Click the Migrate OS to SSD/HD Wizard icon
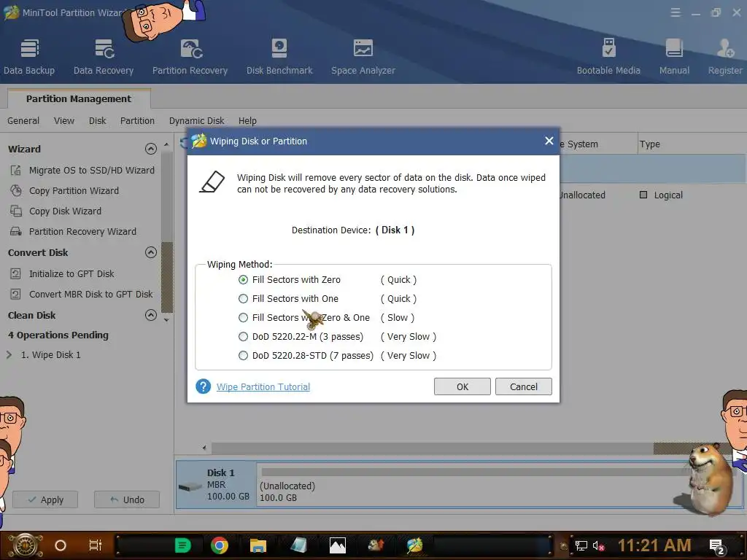Image resolution: width=747 pixels, height=560 pixels. 16,170
